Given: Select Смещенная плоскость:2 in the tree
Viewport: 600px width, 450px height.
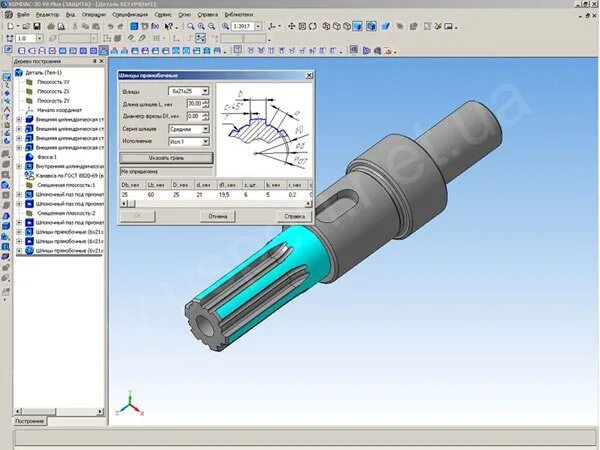Looking at the screenshot, I should (x=66, y=213).
